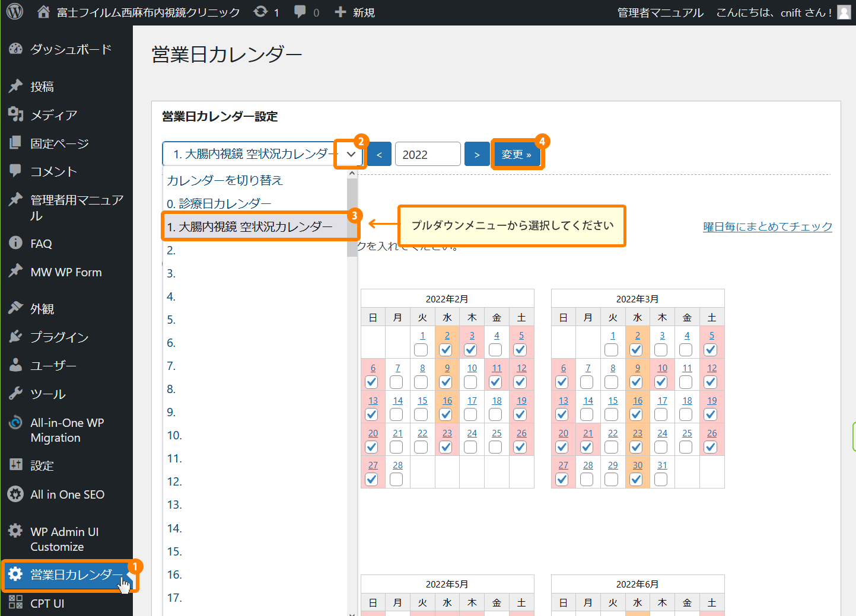Open the CPT UI sidebar menu label

point(47,603)
